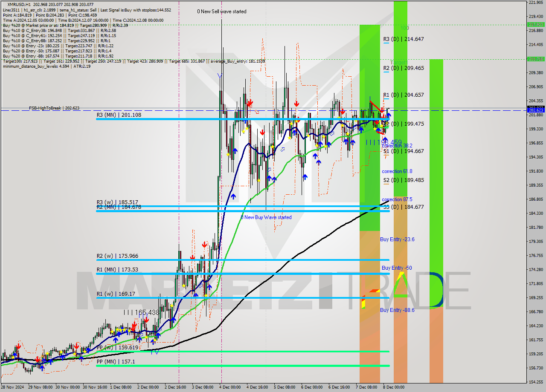The width and height of the screenshot is (546, 392).
Task: Click the '8 Dec 00:00' time axis label
Action: click(x=394, y=387)
